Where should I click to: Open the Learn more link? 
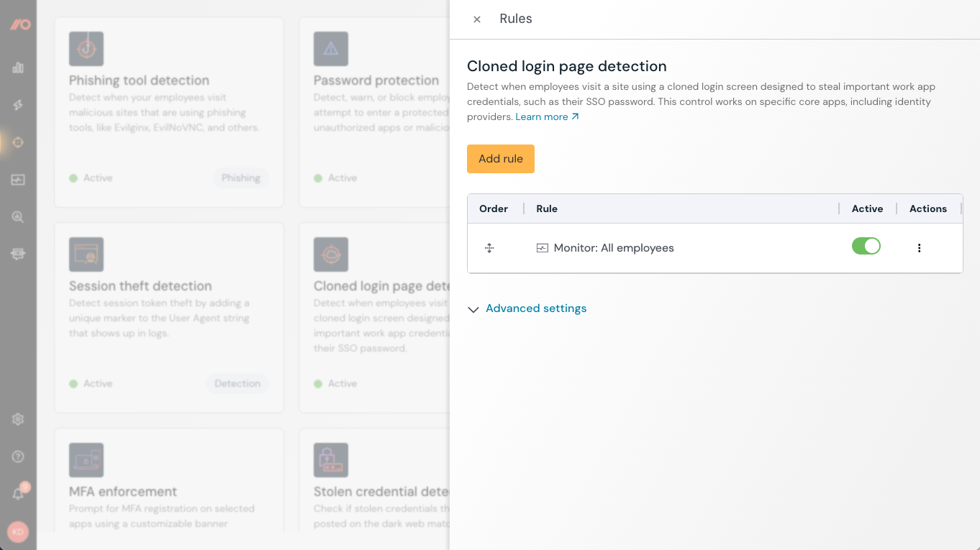click(542, 116)
